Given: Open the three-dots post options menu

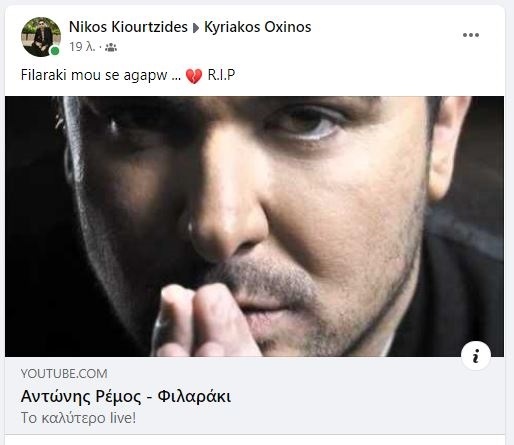Looking at the screenshot, I should click(x=471, y=35).
